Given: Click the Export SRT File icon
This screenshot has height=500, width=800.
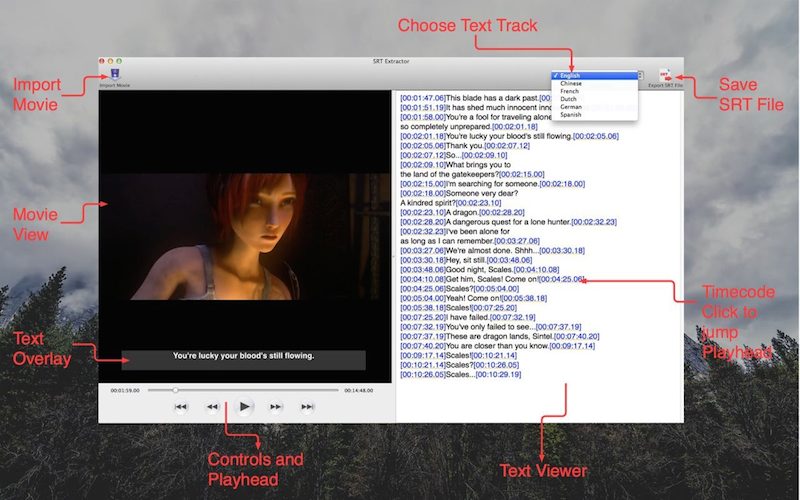Looking at the screenshot, I should tap(665, 76).
